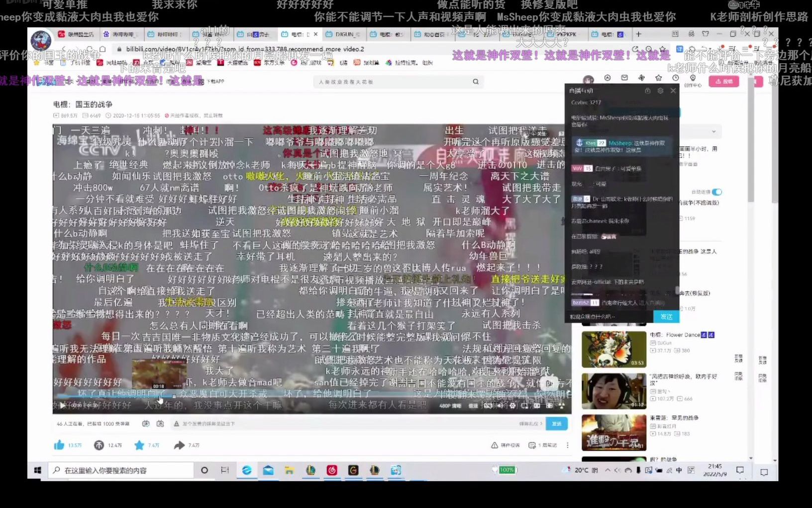This screenshot has width=812, height=508.
Task: Select 480P quality option in the player
Action: (x=450, y=406)
